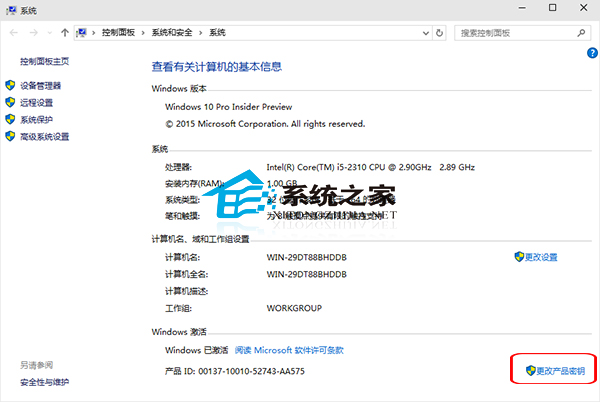Screen dimensions: 600x402
Task: Select WORKGROUP value text
Action: tap(294, 308)
